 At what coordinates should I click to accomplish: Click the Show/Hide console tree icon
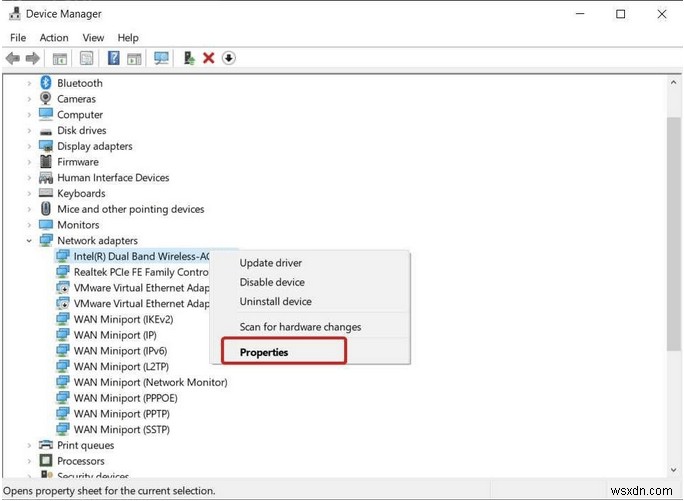click(60, 58)
